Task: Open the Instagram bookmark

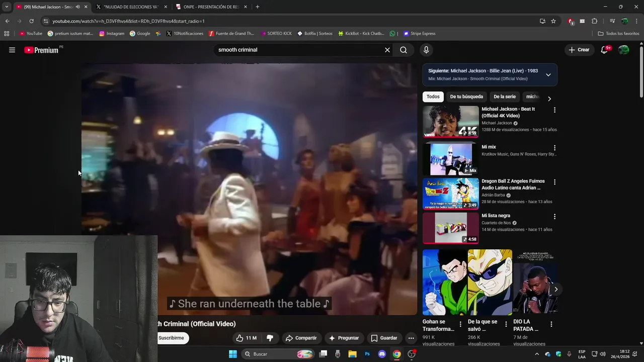Action: pos(112,33)
